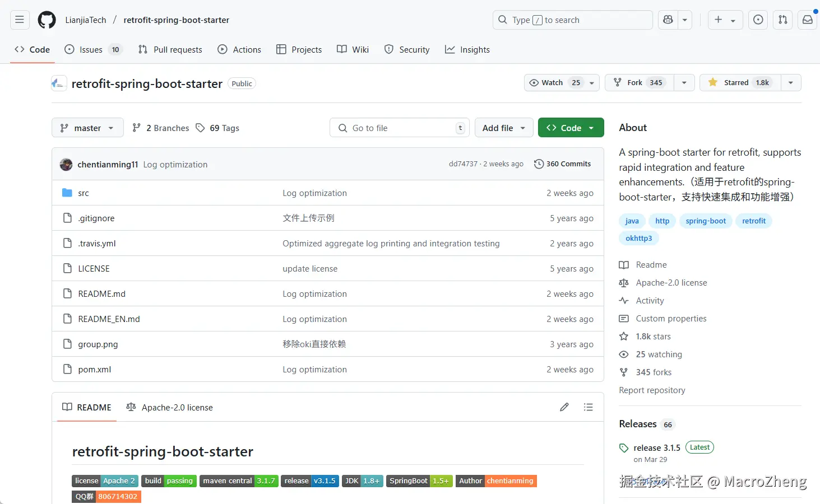
Task: Click retrofit-spring-boot-starter breadcrumb link
Action: click(177, 20)
